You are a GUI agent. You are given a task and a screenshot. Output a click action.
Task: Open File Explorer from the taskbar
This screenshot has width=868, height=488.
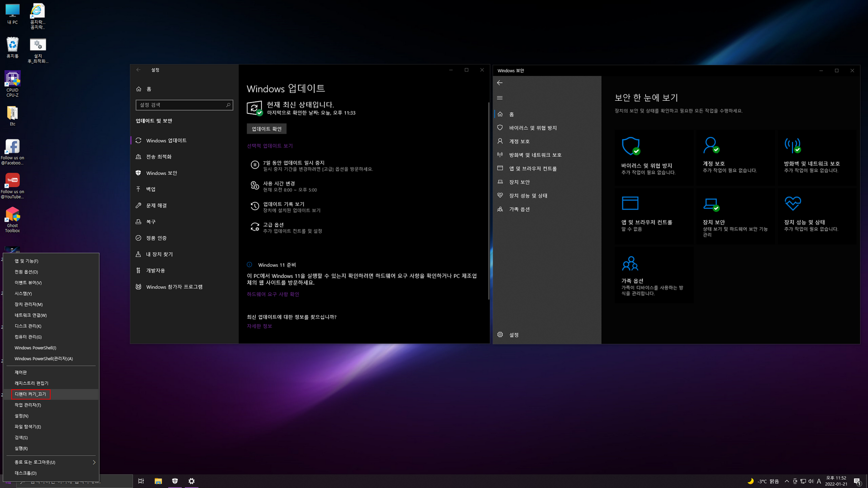[x=158, y=481]
